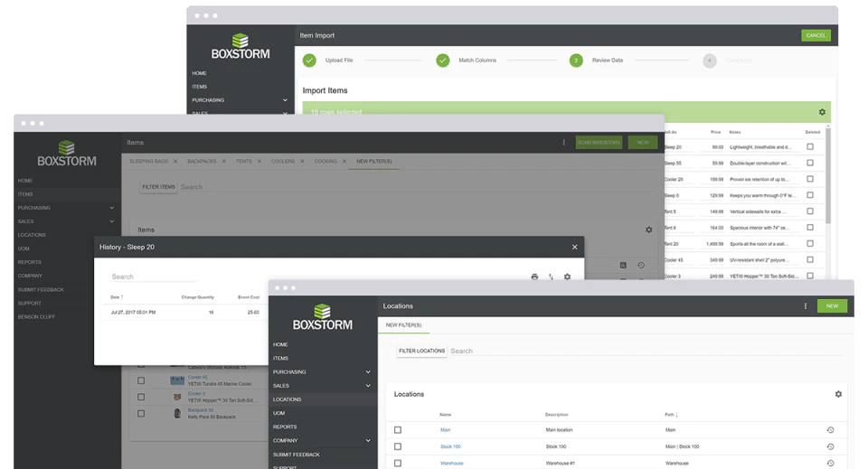The width and height of the screenshot is (868, 469).
Task: Select the Stock 100 location checkbox
Action: [x=398, y=446]
